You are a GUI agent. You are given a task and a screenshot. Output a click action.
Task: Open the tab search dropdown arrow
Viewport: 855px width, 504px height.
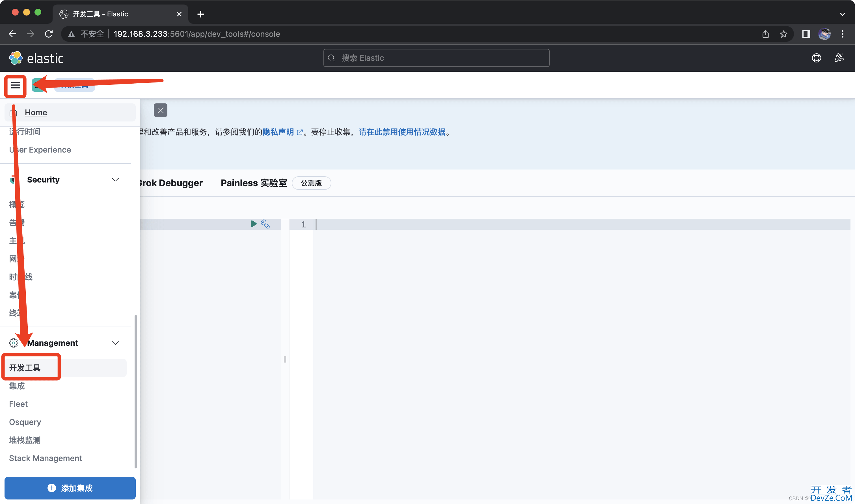point(843,14)
